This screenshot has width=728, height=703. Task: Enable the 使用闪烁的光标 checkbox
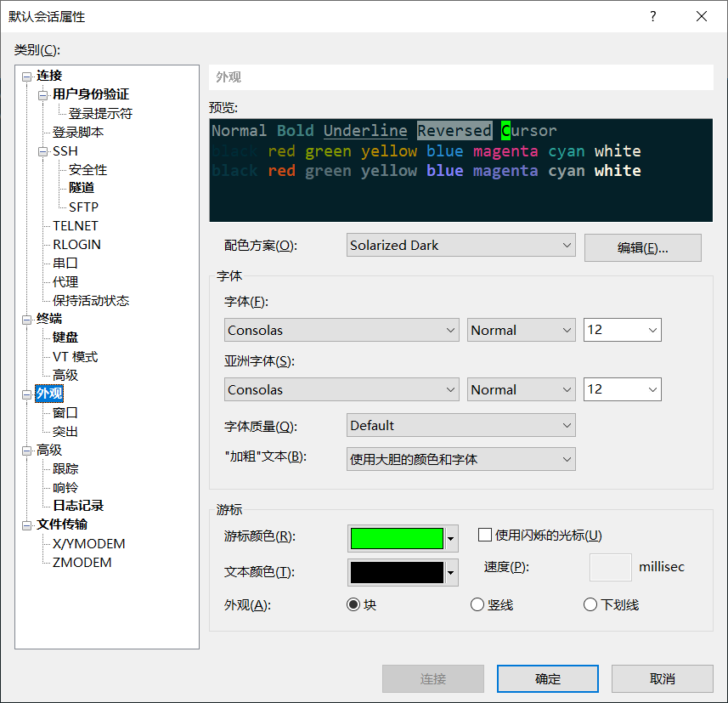click(x=485, y=535)
